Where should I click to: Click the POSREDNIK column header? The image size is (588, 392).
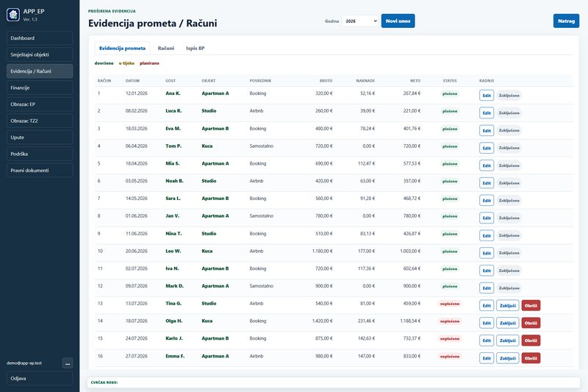click(x=260, y=81)
